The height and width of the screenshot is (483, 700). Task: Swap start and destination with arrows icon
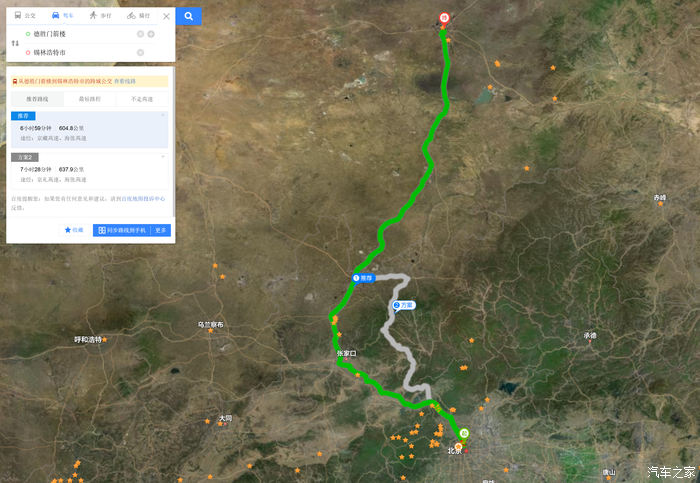tap(15, 43)
